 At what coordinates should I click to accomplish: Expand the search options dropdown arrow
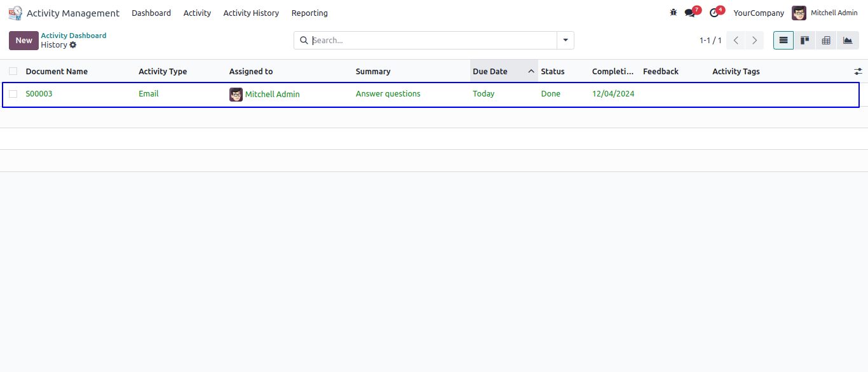pyautogui.click(x=566, y=41)
